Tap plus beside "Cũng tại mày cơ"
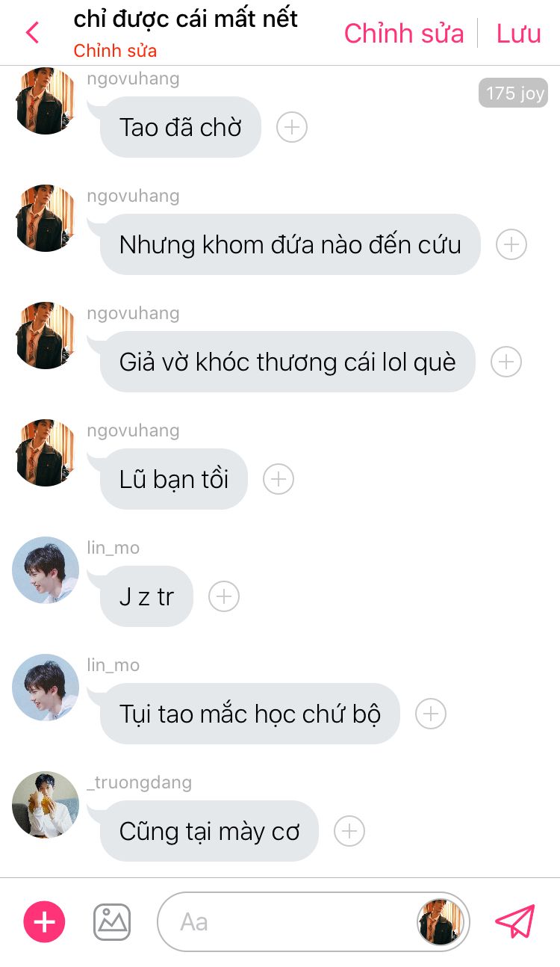This screenshot has width=560, height=967. pyautogui.click(x=349, y=831)
